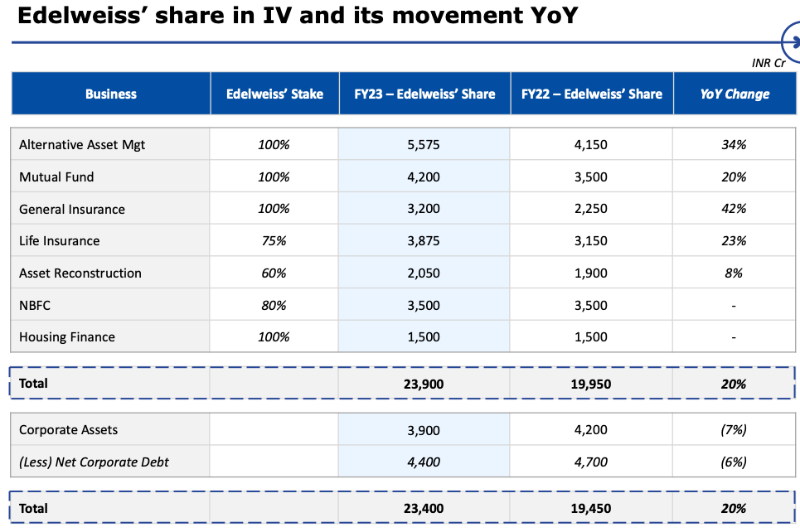Select the General Insurance row label
Screen dimensions: 800x532
[x=72, y=209]
